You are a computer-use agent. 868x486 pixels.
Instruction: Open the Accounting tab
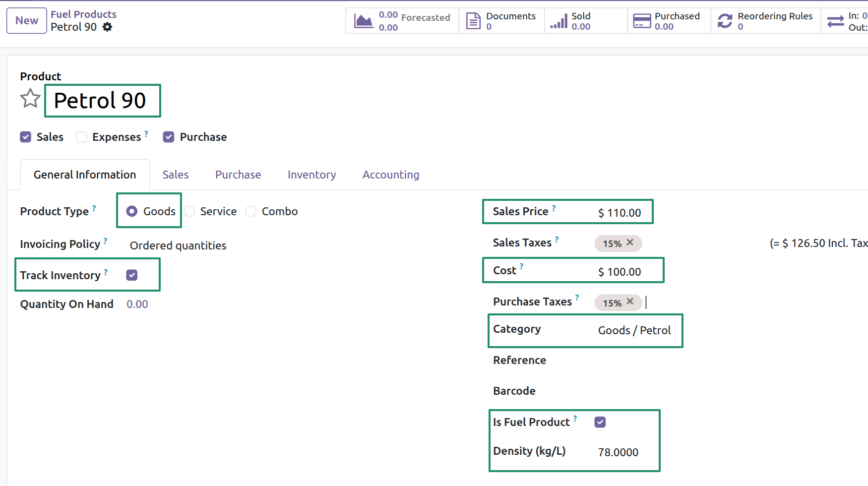pyautogui.click(x=391, y=175)
